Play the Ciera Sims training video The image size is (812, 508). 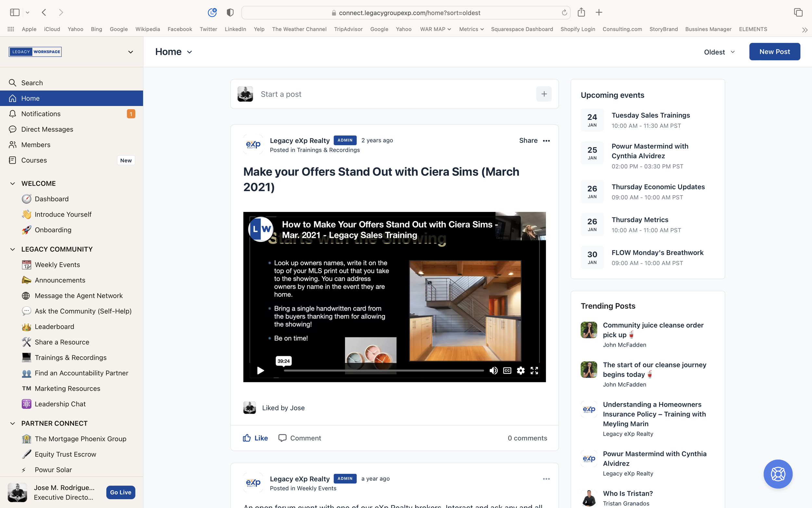coord(260,370)
